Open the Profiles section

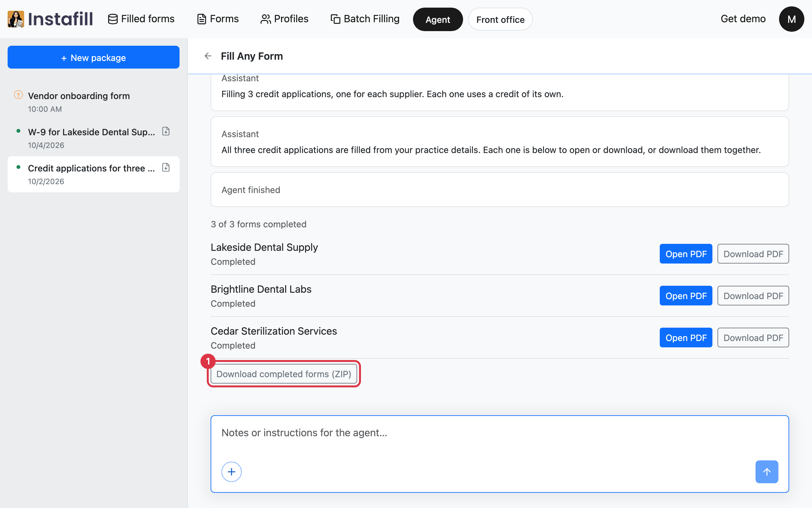(285, 19)
